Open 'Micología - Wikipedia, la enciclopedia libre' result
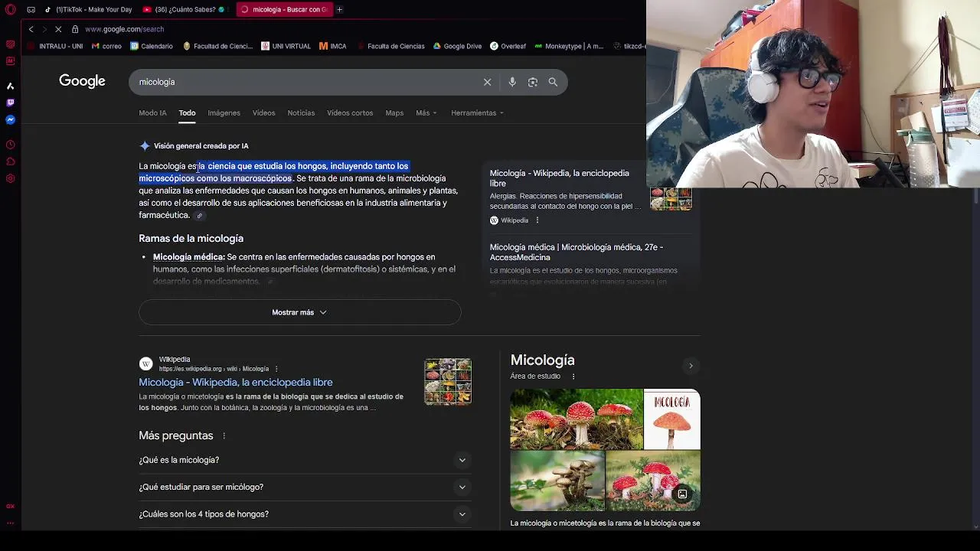The width and height of the screenshot is (980, 551). pos(236,382)
